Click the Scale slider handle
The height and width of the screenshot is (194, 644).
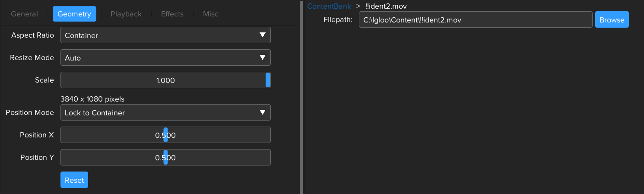(x=268, y=80)
